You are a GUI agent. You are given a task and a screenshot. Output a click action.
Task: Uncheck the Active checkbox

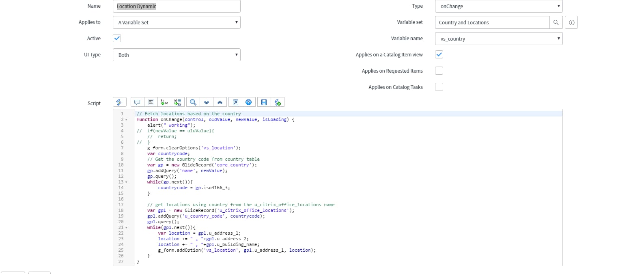point(117,38)
